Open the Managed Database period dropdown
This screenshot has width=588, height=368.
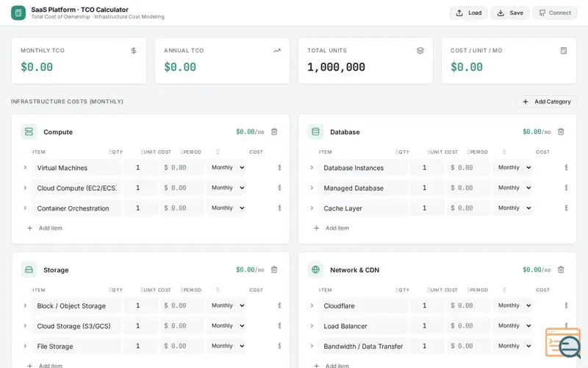[x=513, y=188]
